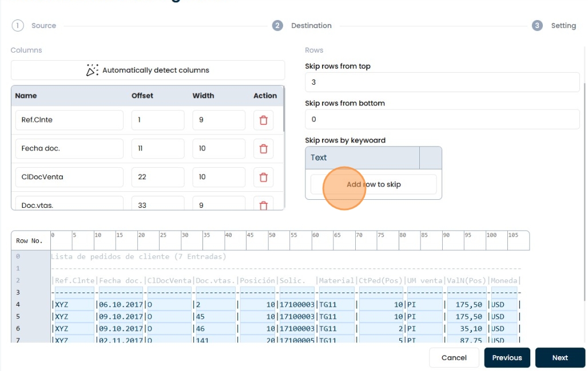This screenshot has height=371, width=588.
Task: Click the Automatically detect columns button
Action: point(148,70)
